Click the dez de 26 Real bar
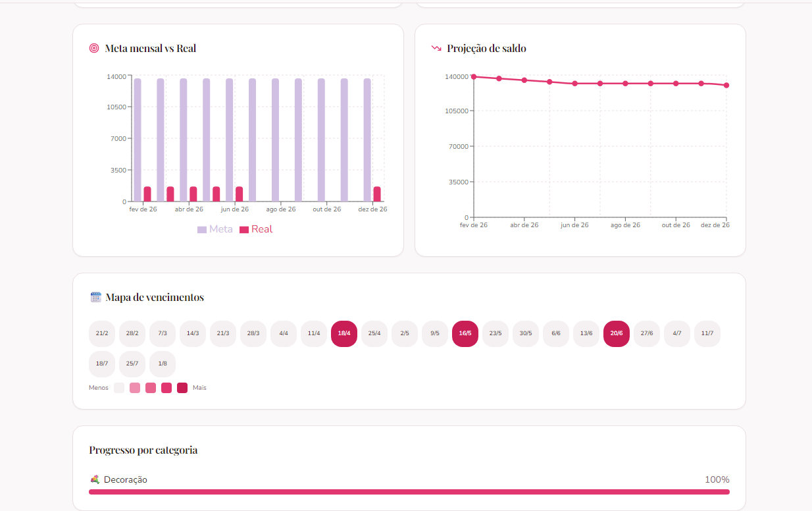 pyautogui.click(x=377, y=194)
